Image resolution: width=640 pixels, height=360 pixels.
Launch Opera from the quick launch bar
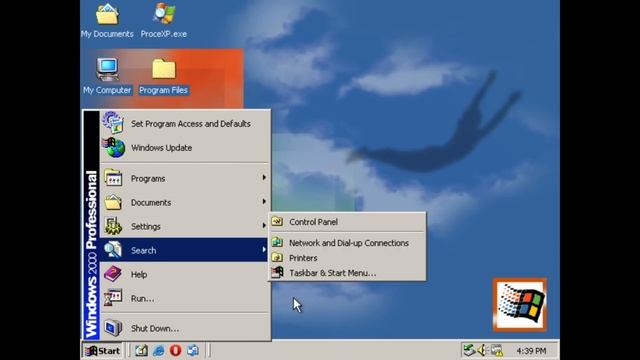click(176, 350)
